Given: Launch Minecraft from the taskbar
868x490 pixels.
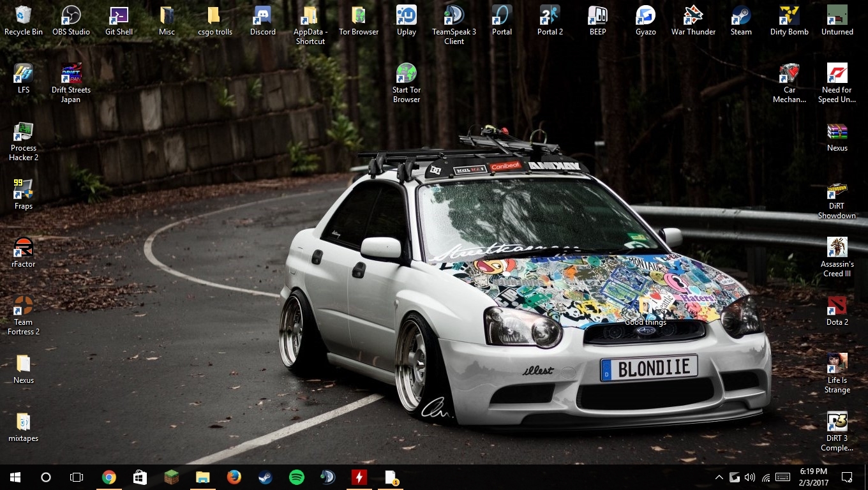Looking at the screenshot, I should click(x=171, y=477).
